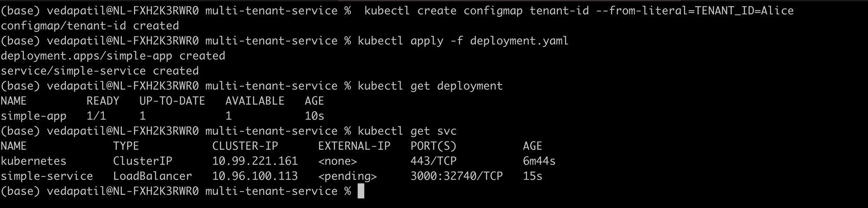Click the kubernetes service name in the table
Image resolution: width=868 pixels, height=208 pixels.
pos(33,161)
